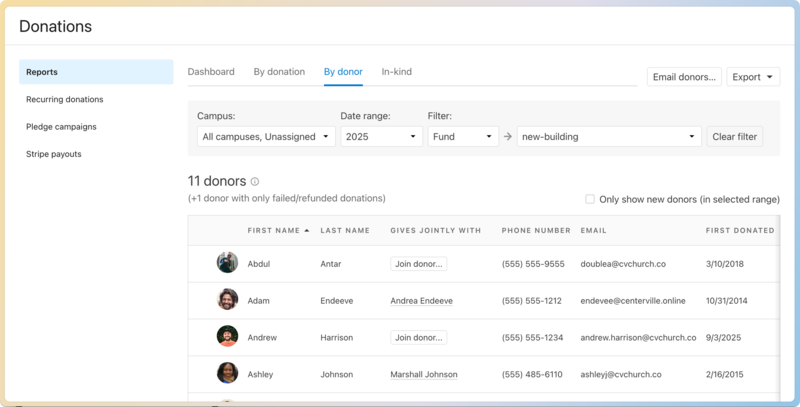Click the Email donors button

(684, 77)
